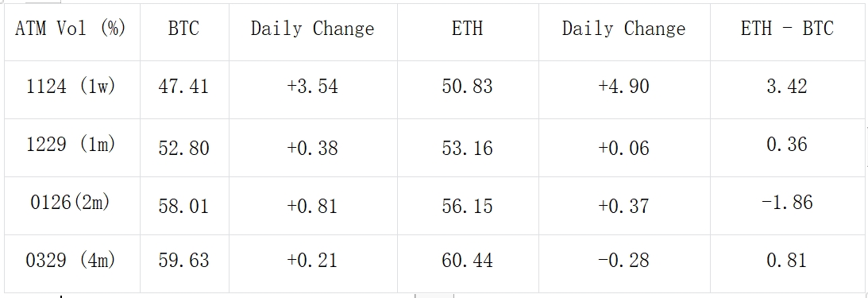Click the cell showing +3.54
This screenshot has width=868, height=298.
click(x=313, y=90)
